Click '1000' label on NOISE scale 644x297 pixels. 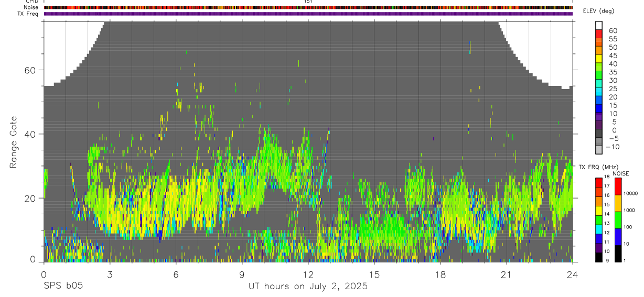(x=629, y=210)
